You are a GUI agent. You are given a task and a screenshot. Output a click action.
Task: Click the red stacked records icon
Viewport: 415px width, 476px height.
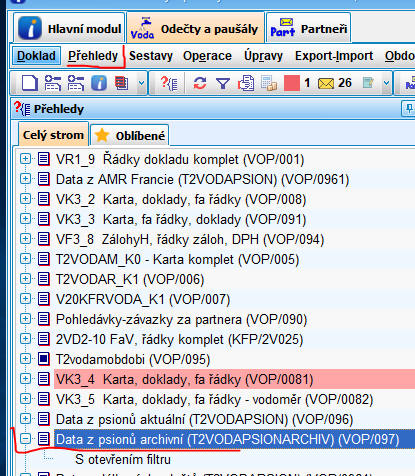[121, 83]
